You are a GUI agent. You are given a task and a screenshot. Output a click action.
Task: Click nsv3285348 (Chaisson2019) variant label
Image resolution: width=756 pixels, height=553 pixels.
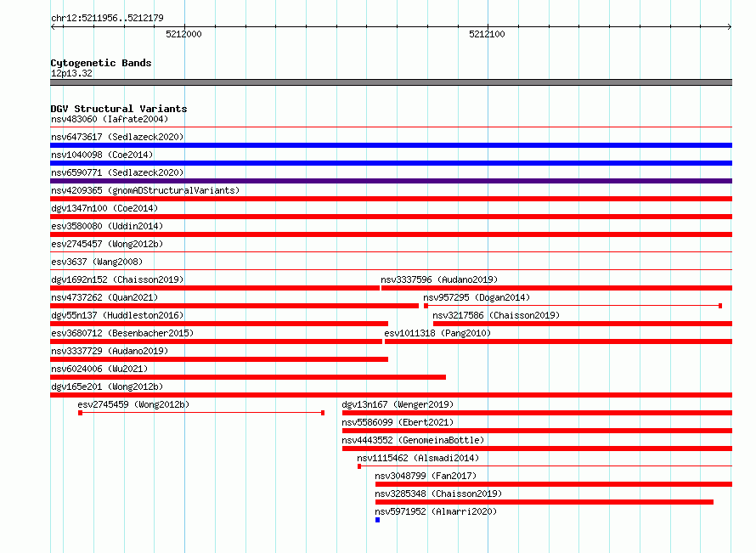point(438,494)
